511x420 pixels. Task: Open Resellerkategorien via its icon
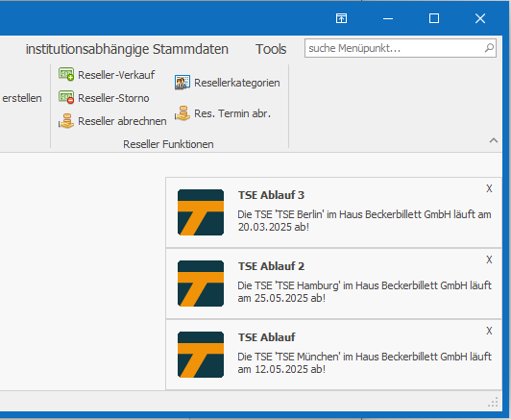click(x=182, y=83)
